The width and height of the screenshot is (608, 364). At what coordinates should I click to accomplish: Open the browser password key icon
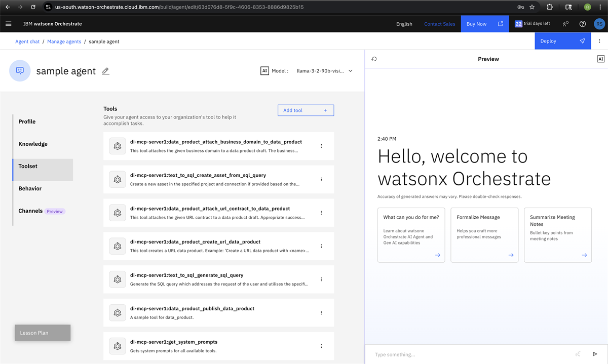coord(520,7)
